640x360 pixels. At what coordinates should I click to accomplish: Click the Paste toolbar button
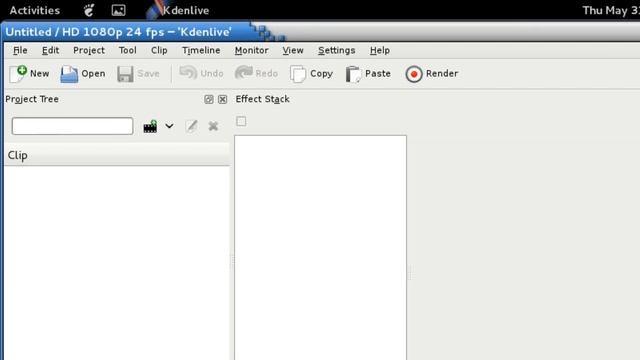(x=368, y=74)
